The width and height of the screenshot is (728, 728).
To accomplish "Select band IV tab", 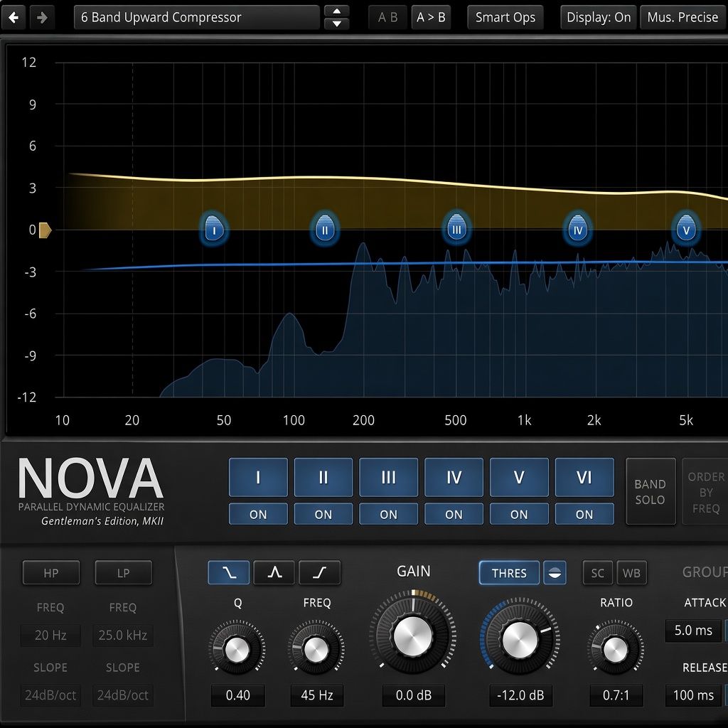I will (454, 477).
